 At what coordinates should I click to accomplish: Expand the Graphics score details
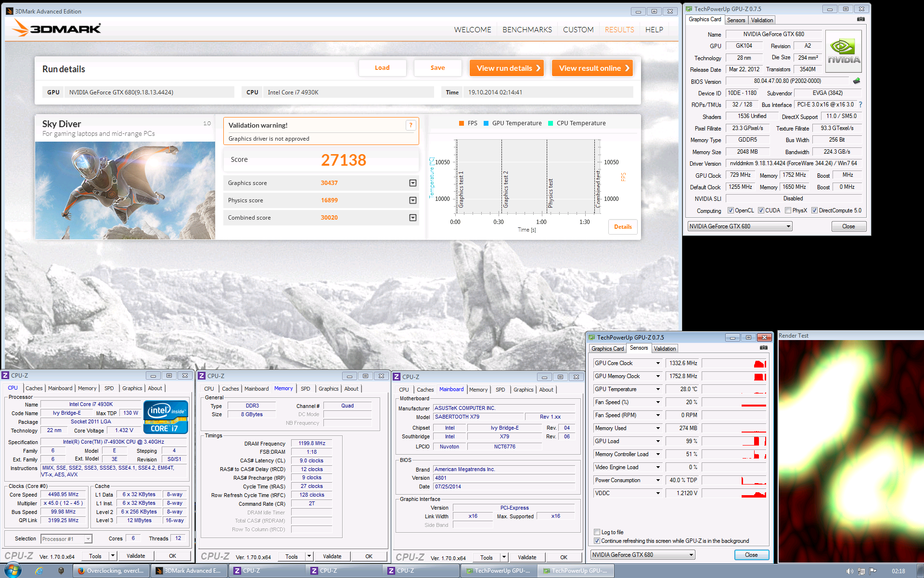[412, 183]
